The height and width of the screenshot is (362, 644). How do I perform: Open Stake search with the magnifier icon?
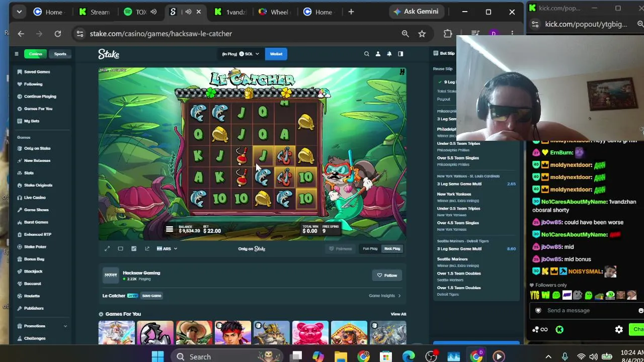point(366,54)
